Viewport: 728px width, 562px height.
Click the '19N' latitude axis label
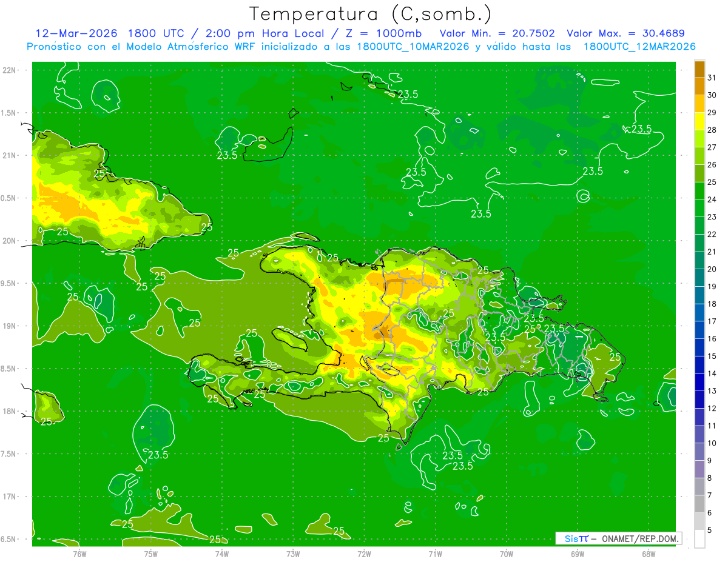click(x=10, y=326)
